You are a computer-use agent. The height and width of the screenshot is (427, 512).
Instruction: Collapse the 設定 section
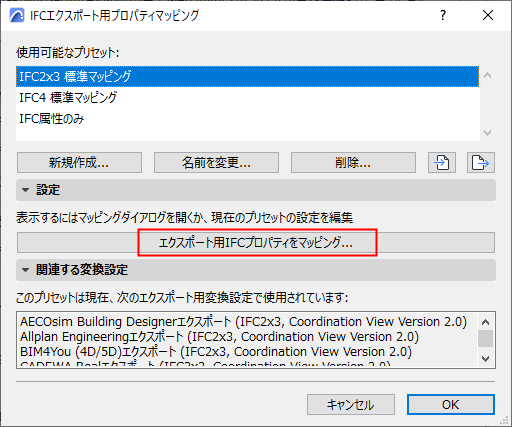[x=25, y=190]
